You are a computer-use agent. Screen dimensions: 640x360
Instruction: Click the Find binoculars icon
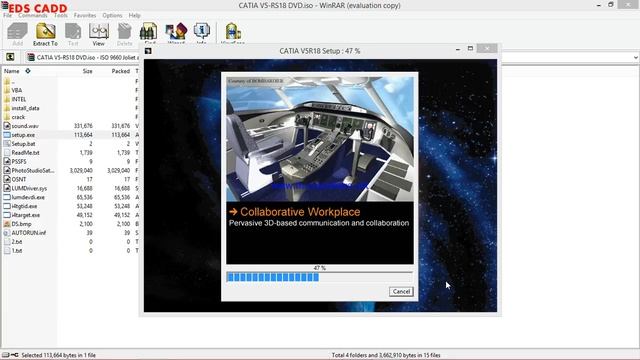click(x=149, y=31)
